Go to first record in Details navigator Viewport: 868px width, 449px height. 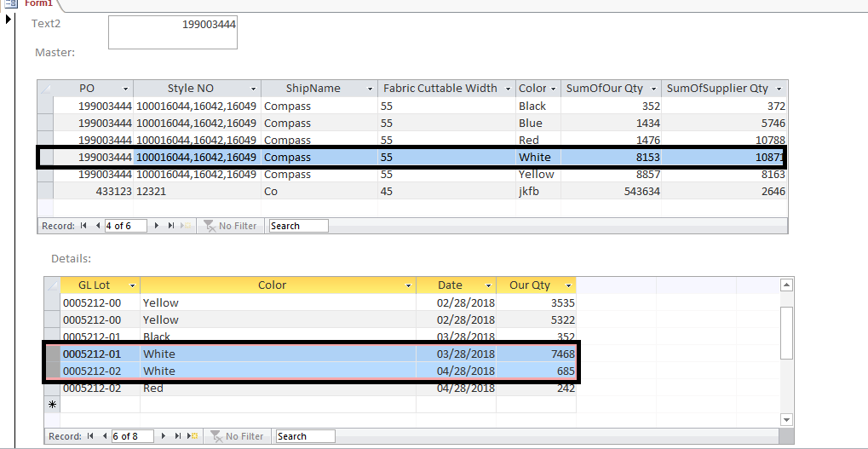[x=90, y=436]
